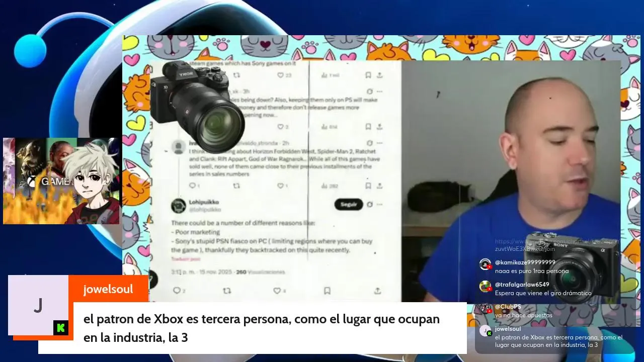Open Grok icon on Horizon Forbidden West tweet
The width and height of the screenshot is (644, 362).
(370, 143)
